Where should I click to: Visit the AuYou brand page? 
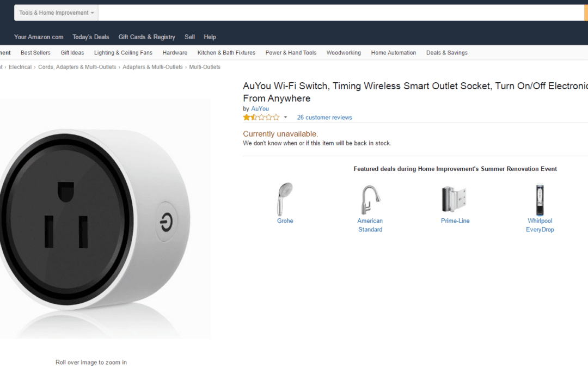click(260, 108)
